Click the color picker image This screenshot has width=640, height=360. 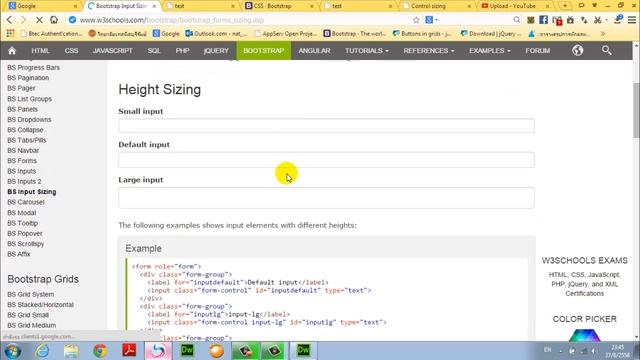click(584, 335)
